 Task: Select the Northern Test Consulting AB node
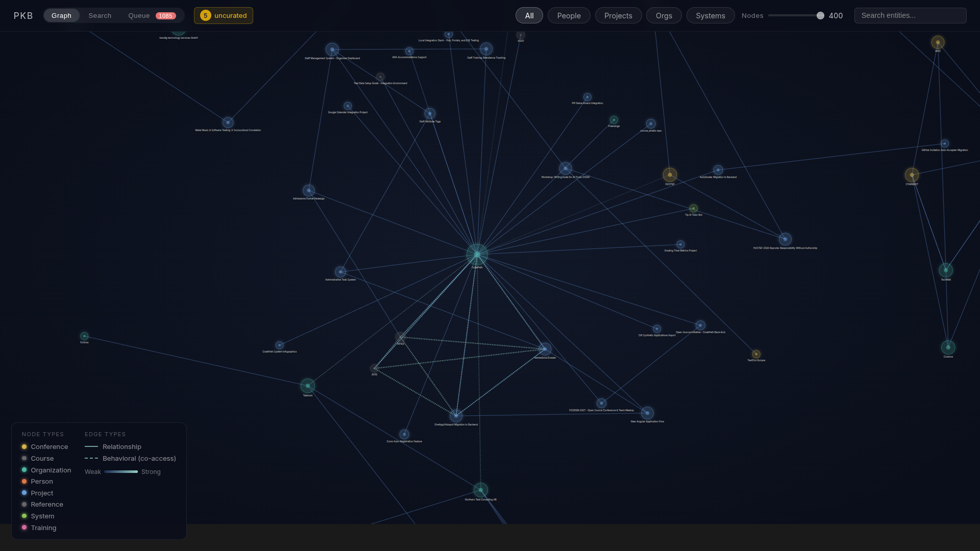coord(481,490)
